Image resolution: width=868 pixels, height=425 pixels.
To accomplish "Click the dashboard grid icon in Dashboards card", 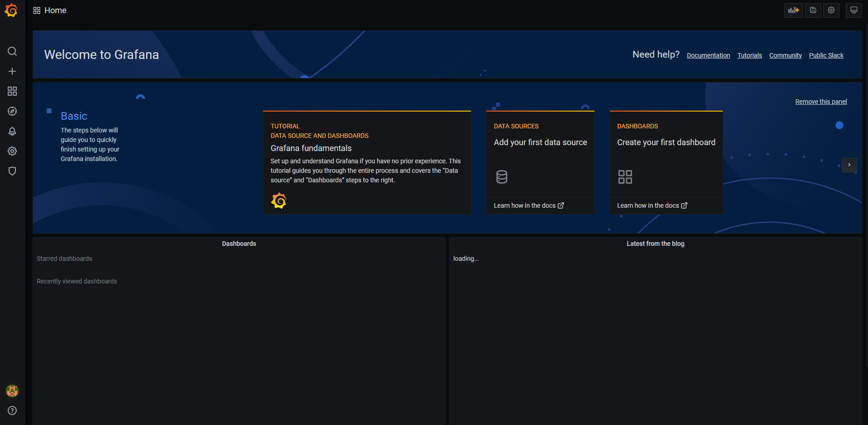I will [x=625, y=177].
